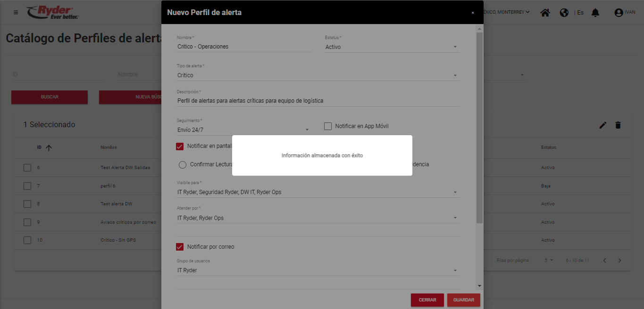This screenshot has height=309, width=644.
Task: Open the notifications bell
Action: pos(595,13)
